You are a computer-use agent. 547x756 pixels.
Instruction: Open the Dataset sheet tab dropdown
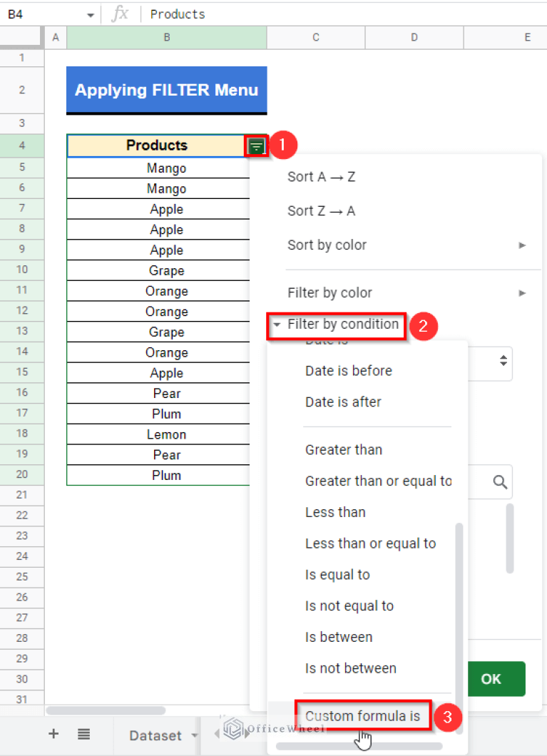pos(193,735)
